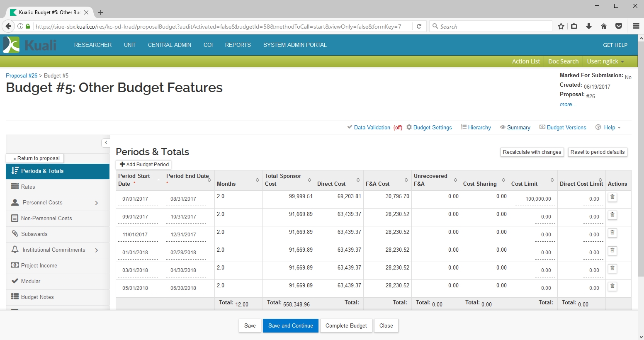The image size is (644, 340).
Task: Select Non-Personnel Costs in sidebar
Action: [46, 218]
